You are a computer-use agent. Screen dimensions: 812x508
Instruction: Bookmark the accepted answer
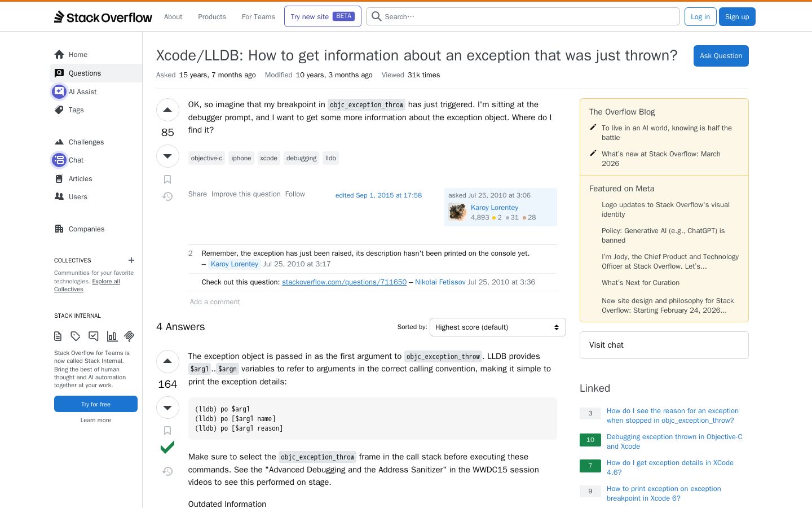[167, 431]
